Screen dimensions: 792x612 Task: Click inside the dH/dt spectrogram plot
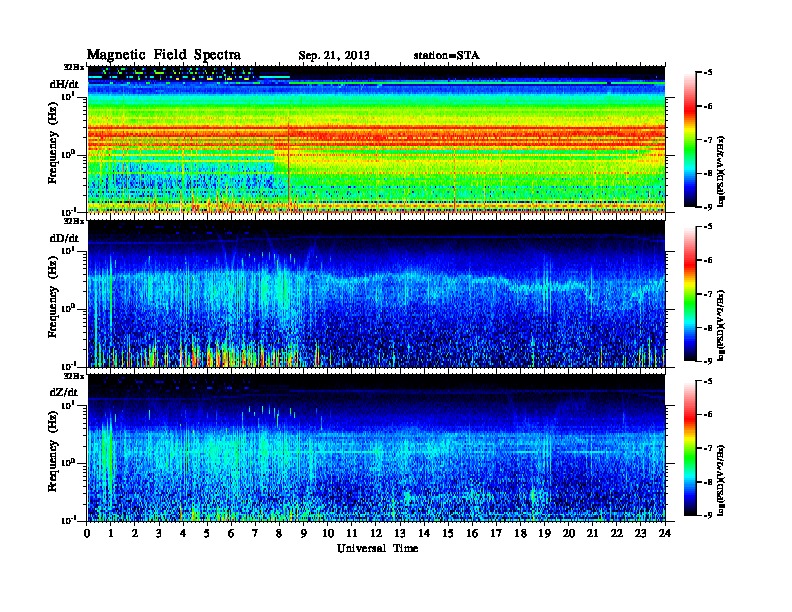pyautogui.click(x=376, y=140)
